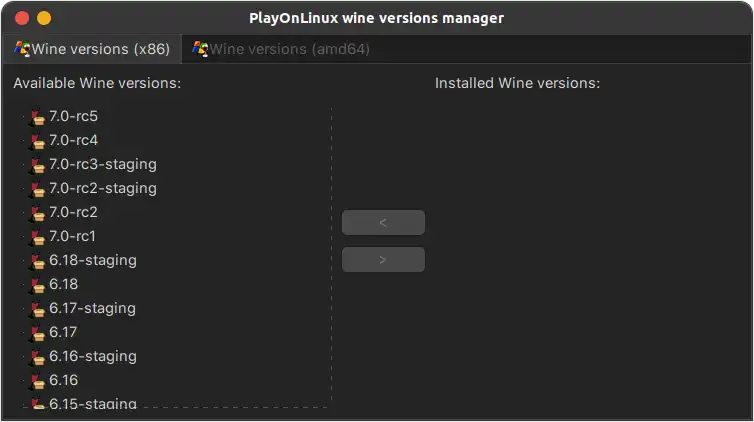Select the 7.0-rc1 version entry
Image resolution: width=754 pixels, height=422 pixels.
72,236
